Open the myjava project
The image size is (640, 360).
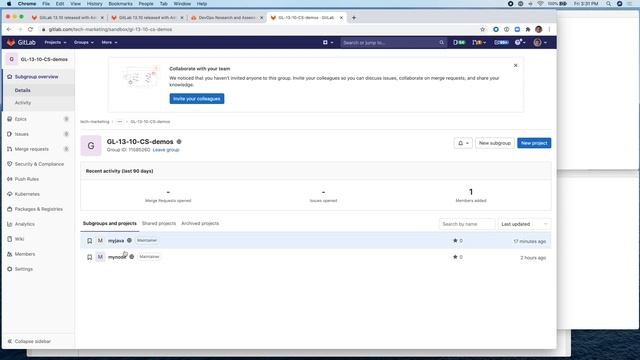tap(116, 241)
